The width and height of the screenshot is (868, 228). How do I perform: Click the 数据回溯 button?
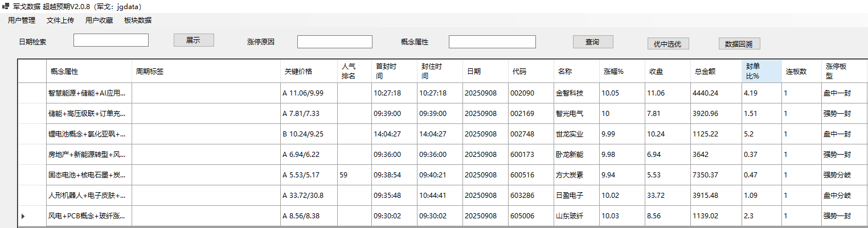[x=739, y=44]
